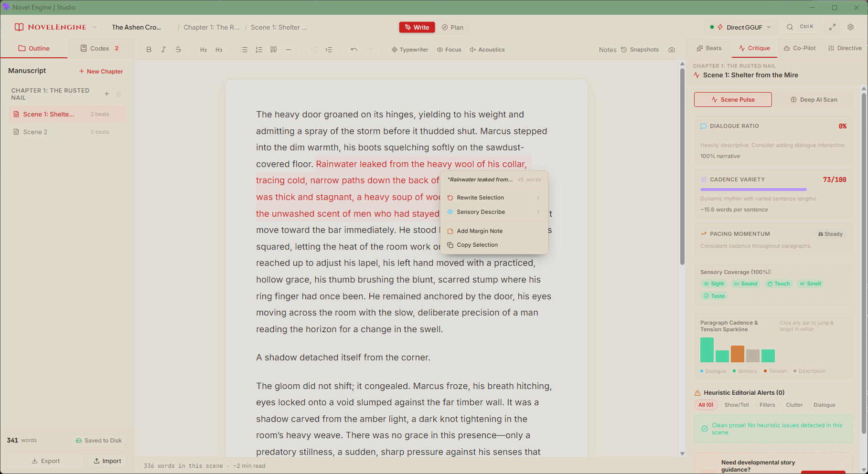Insert a block quote

(x=274, y=50)
